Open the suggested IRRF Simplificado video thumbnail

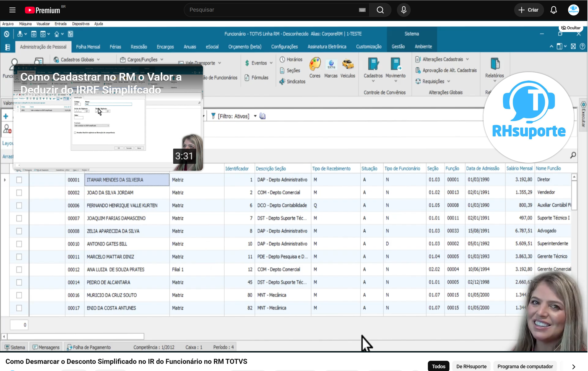[108, 117]
